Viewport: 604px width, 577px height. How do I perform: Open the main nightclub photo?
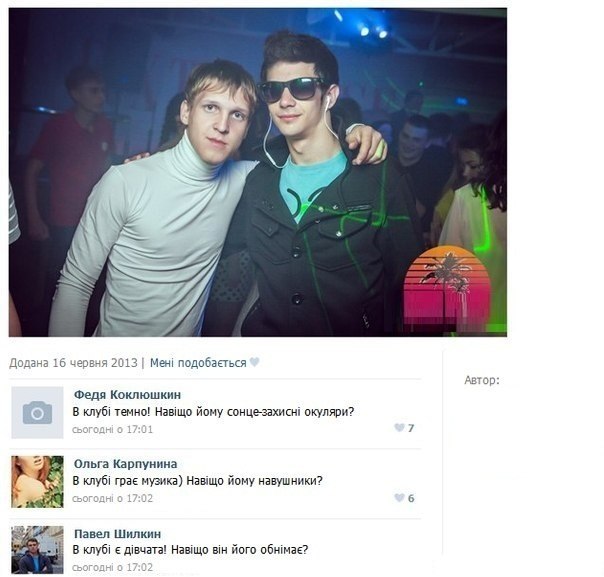[x=258, y=172]
